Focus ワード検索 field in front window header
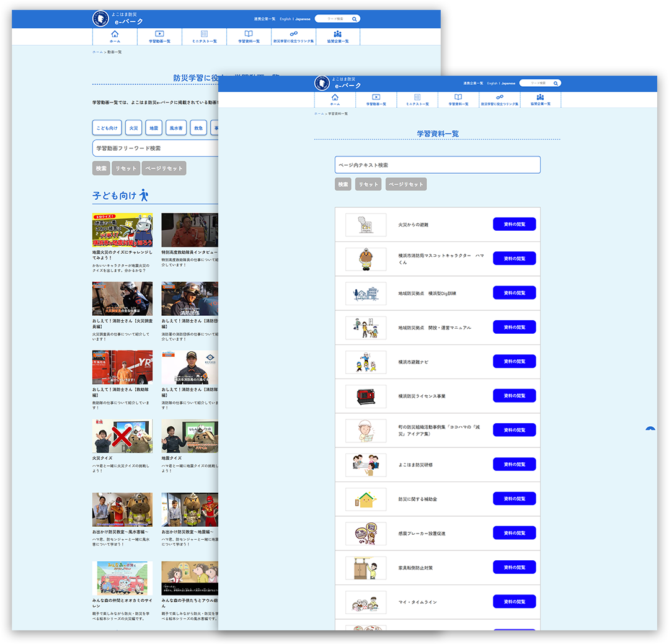This screenshot has height=644, width=669. click(x=538, y=83)
